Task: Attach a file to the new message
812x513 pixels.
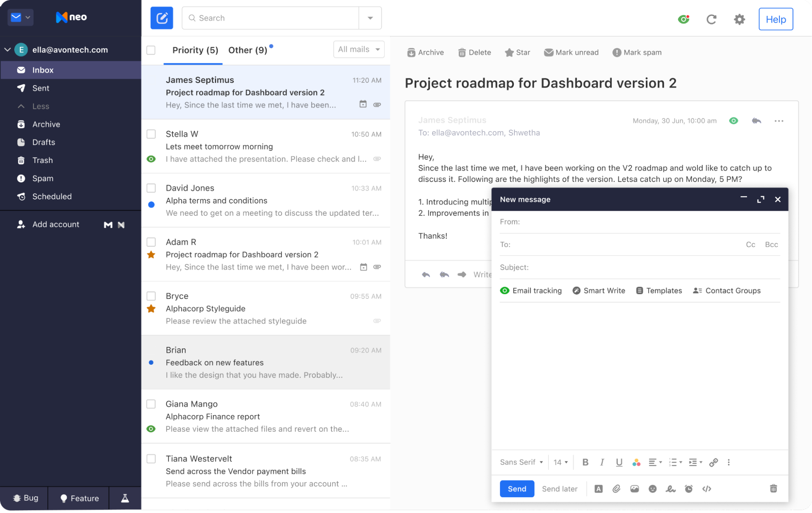Action: coord(616,489)
